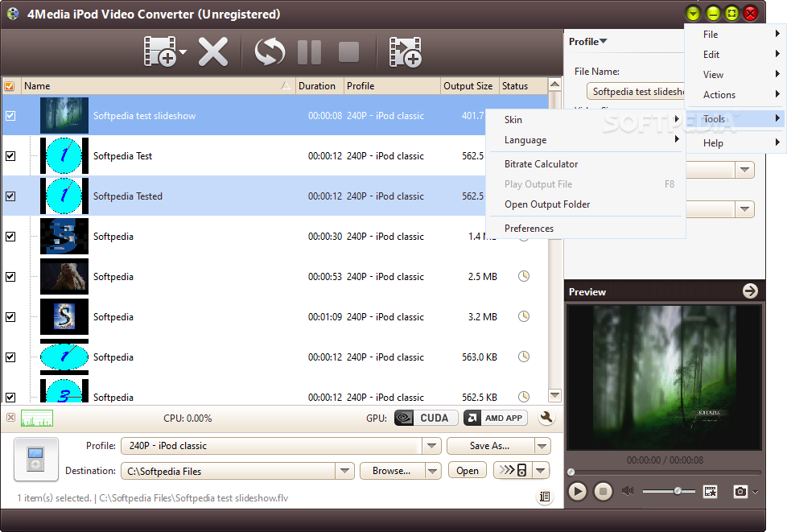Viewport: 787px width, 532px height.
Task: Sort by Output Size column header
Action: [470, 86]
